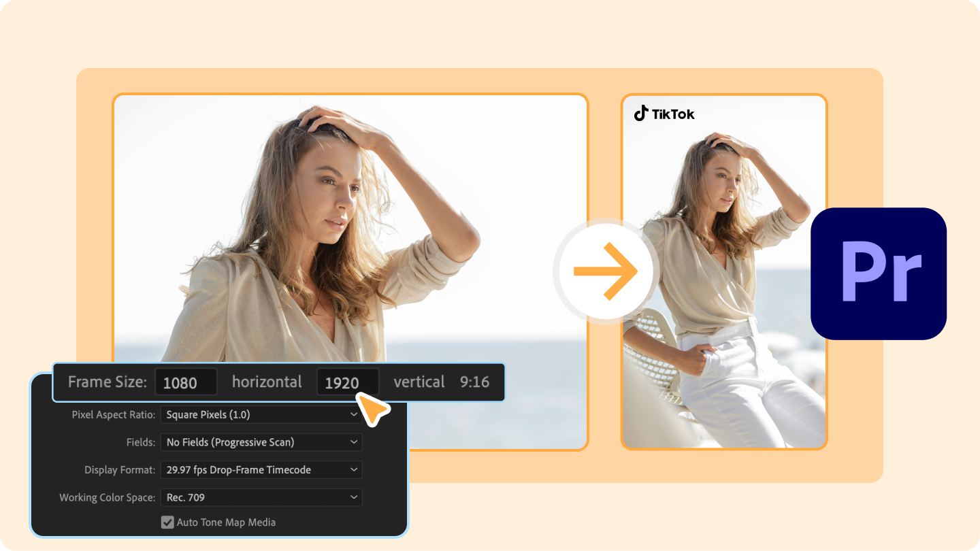Select the vertical TikTok video thumbnail
The width and height of the screenshot is (980, 551).
(x=724, y=271)
